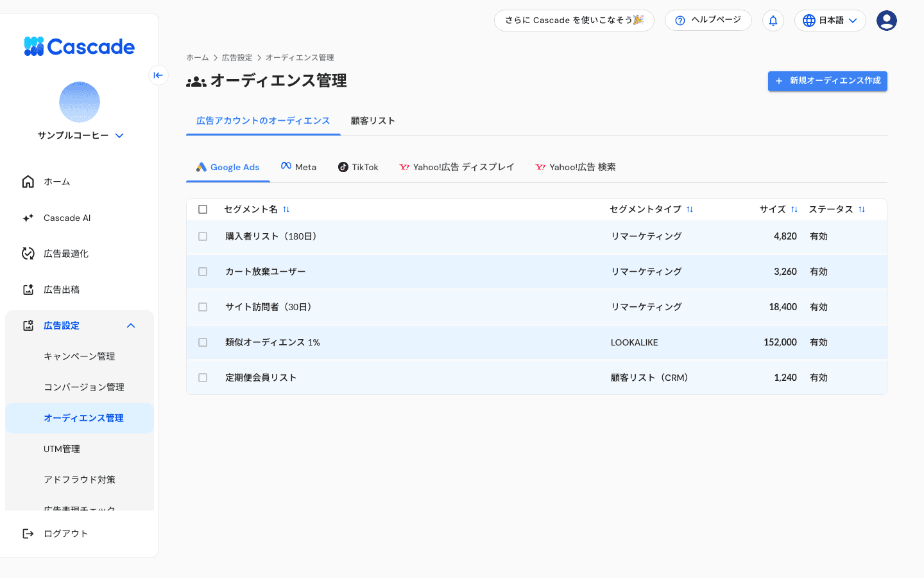Click the ホーム house icon in sidebar

28,182
